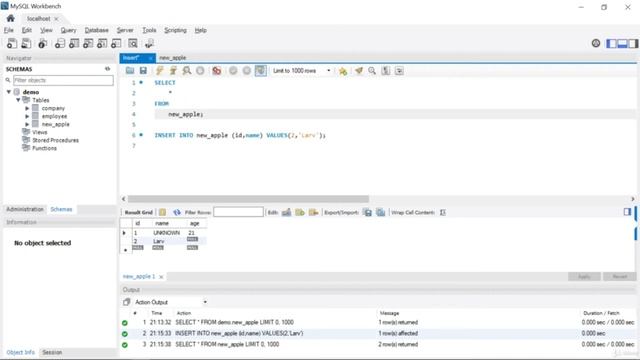Switch to Administration tab in Navigator
640x360 pixels.
[24, 209]
